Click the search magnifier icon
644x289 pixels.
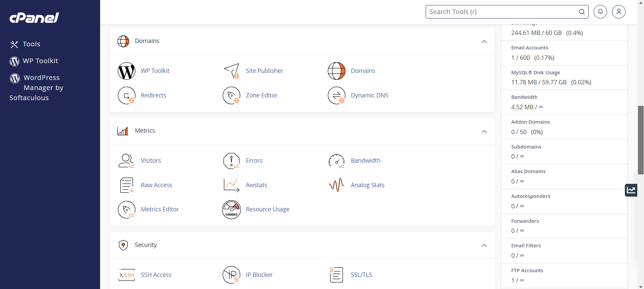[x=582, y=12]
